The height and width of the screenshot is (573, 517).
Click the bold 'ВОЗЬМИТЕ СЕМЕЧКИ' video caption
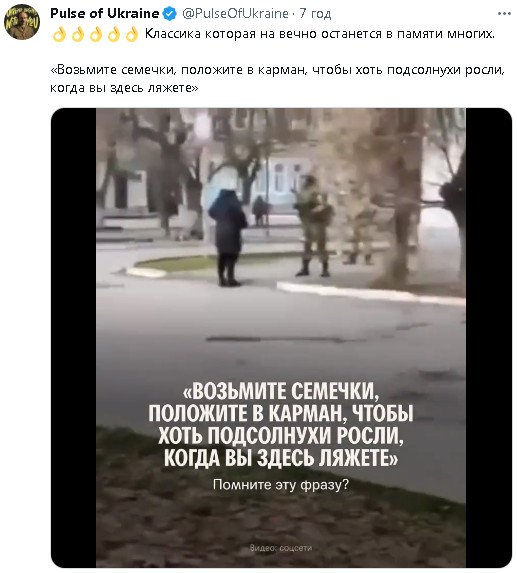(281, 391)
